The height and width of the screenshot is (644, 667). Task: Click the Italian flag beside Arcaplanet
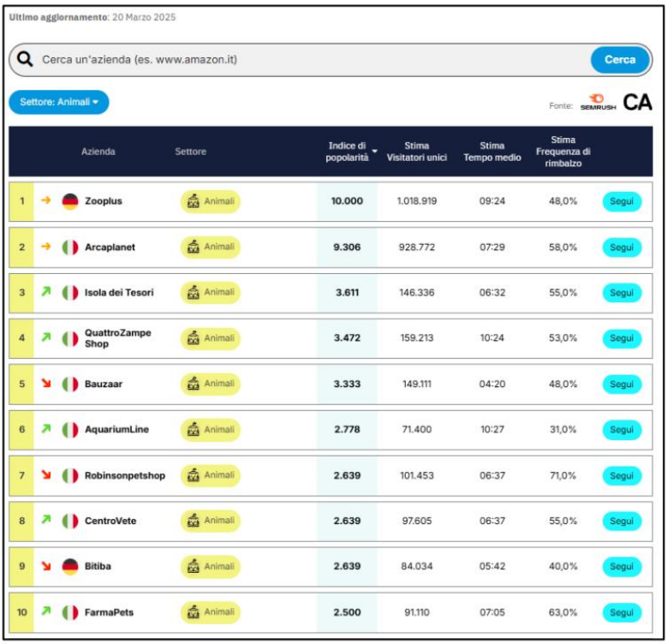click(70, 247)
